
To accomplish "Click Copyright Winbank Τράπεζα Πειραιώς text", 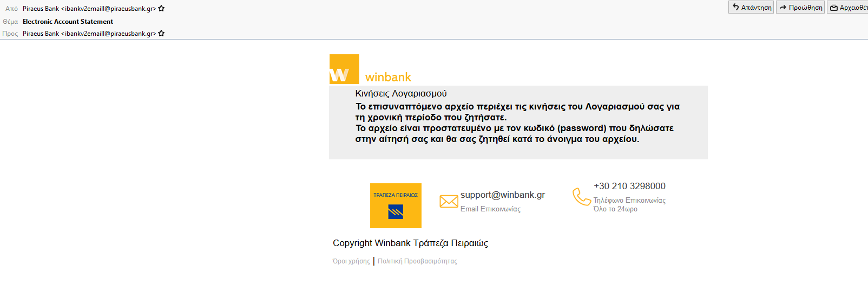I will (410, 243).
